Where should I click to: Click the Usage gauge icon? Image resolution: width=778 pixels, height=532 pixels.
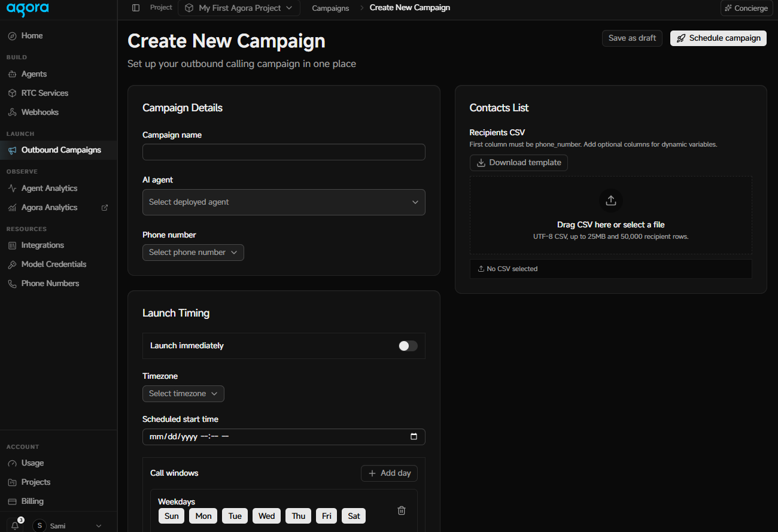tap(12, 463)
